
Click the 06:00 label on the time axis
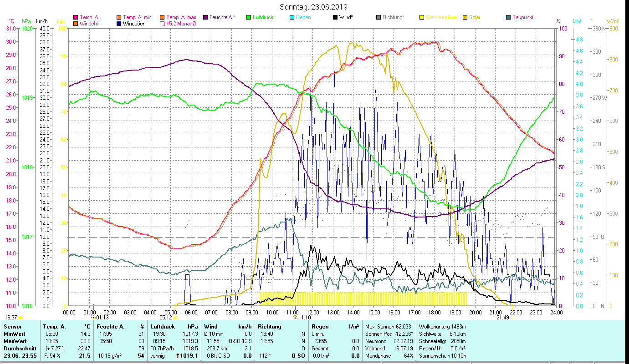point(191,312)
